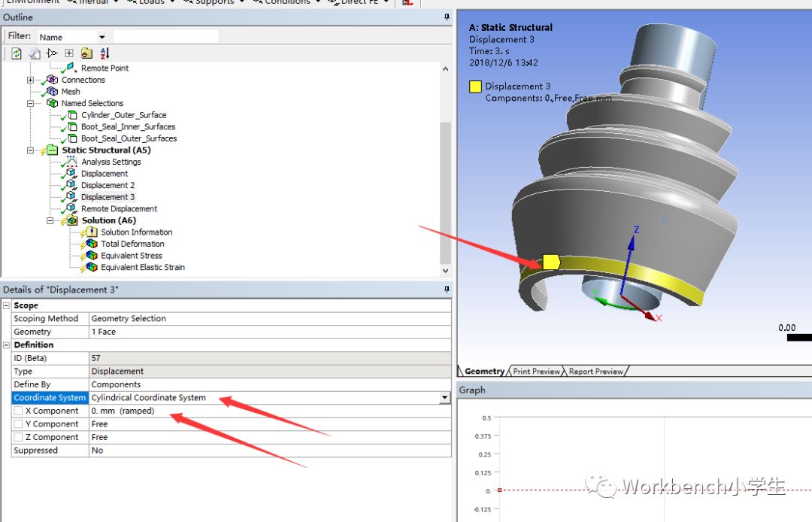The width and height of the screenshot is (812, 522).
Task: Expand the Connections tree node
Action: click(31, 80)
